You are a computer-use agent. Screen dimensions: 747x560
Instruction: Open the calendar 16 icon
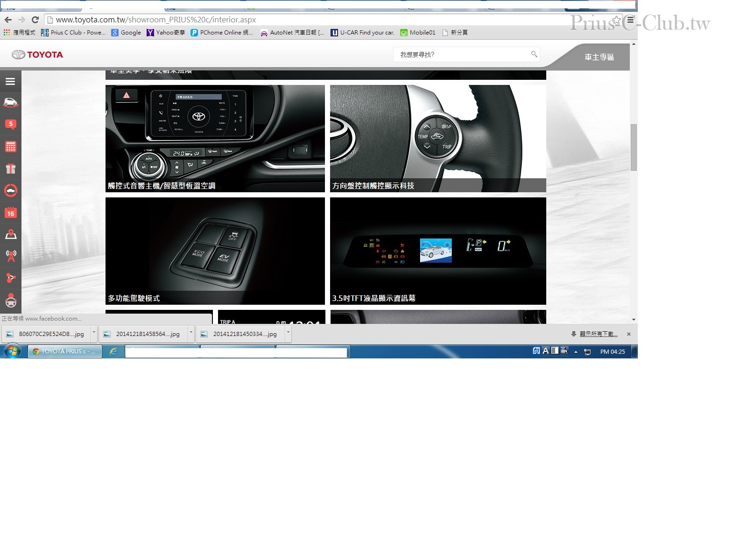[11, 212]
